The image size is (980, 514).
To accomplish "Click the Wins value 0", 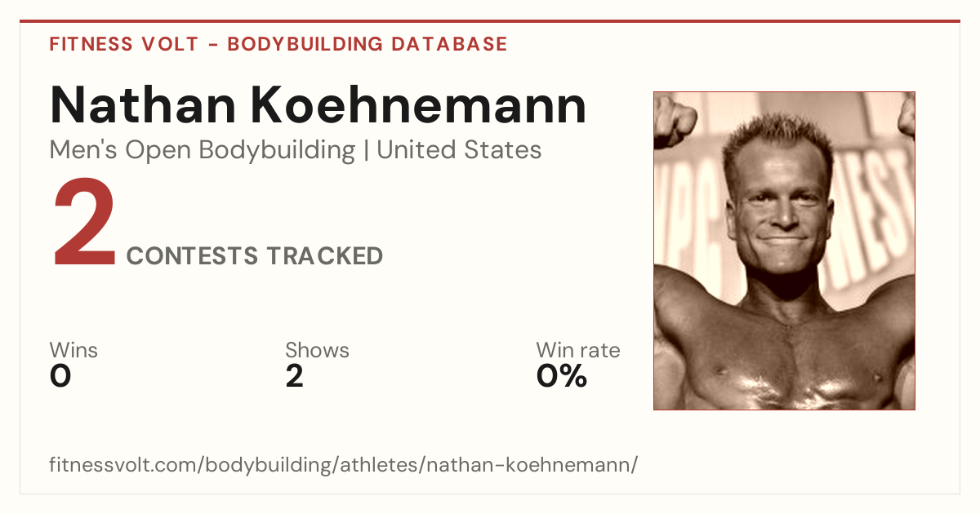I will (60, 376).
